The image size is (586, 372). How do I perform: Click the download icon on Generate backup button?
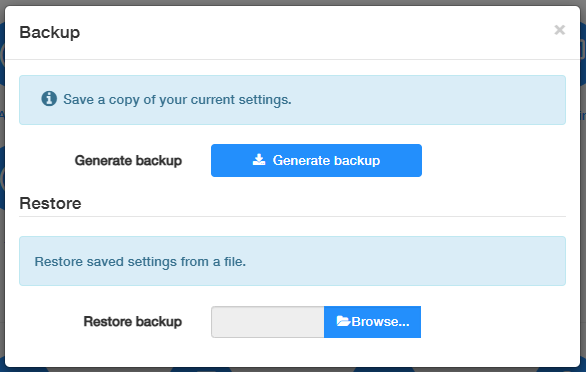[x=259, y=160]
